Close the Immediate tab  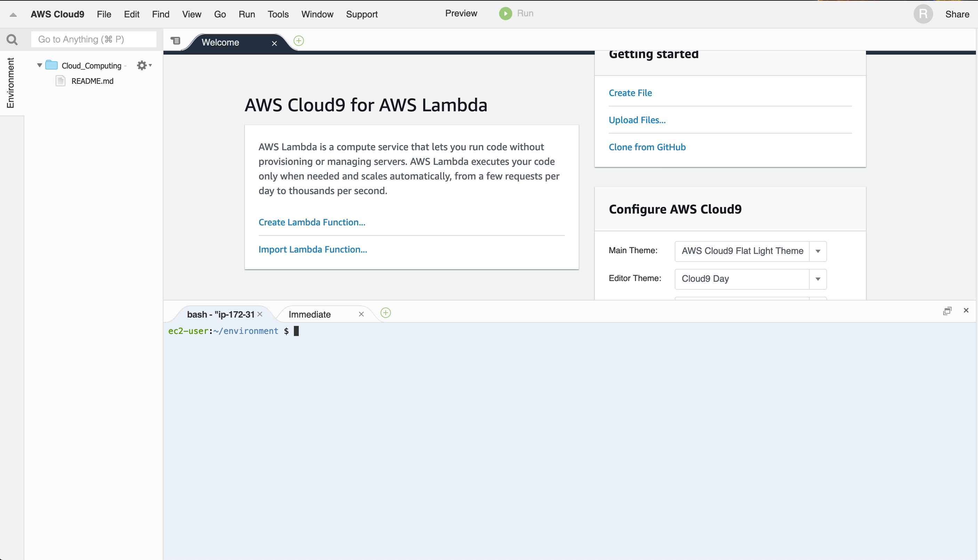point(361,314)
